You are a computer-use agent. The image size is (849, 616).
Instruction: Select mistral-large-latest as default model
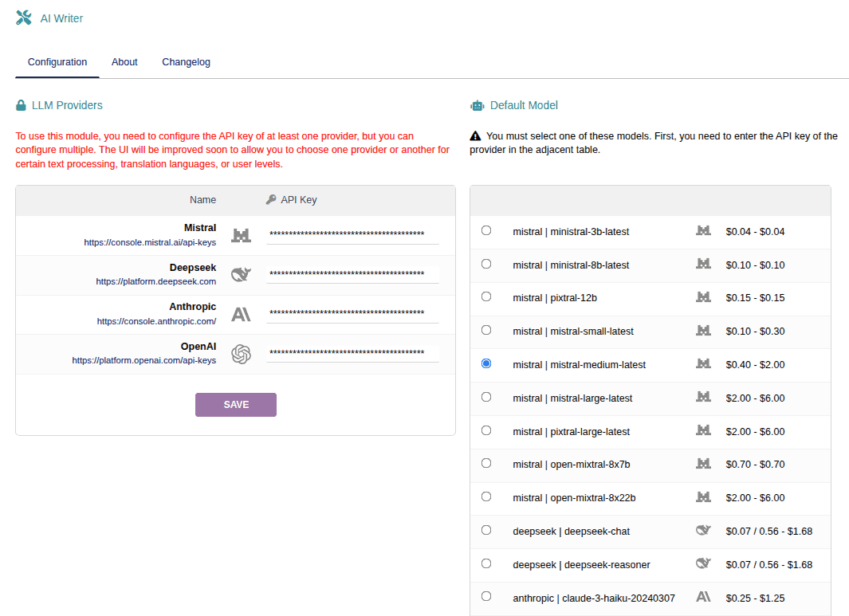(x=486, y=397)
